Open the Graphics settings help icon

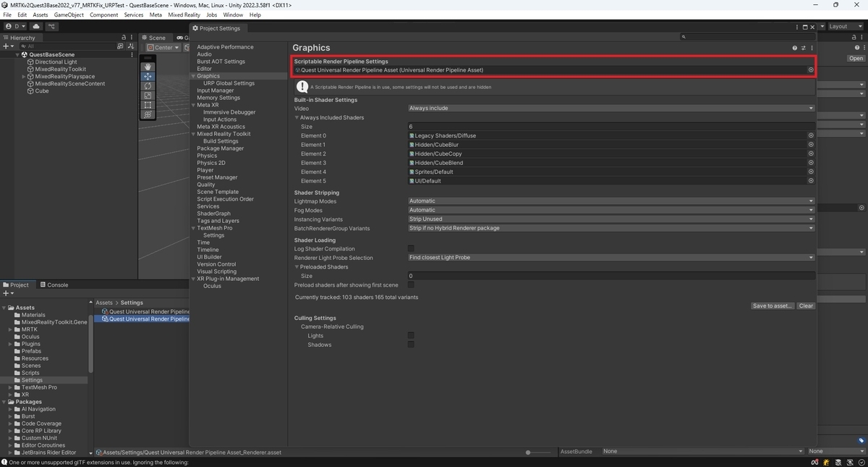click(793, 48)
